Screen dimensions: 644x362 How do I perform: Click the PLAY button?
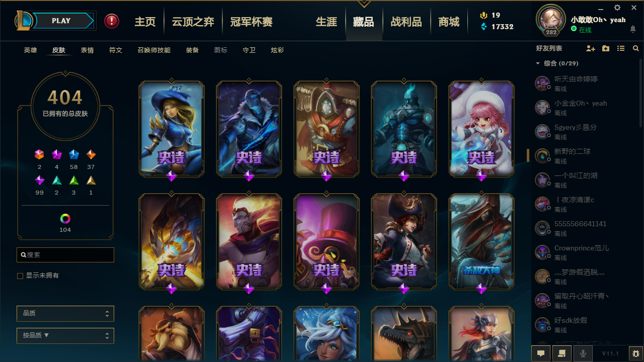[61, 21]
